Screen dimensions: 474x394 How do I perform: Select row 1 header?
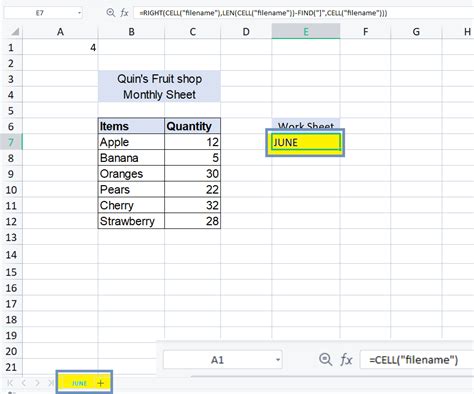11,48
